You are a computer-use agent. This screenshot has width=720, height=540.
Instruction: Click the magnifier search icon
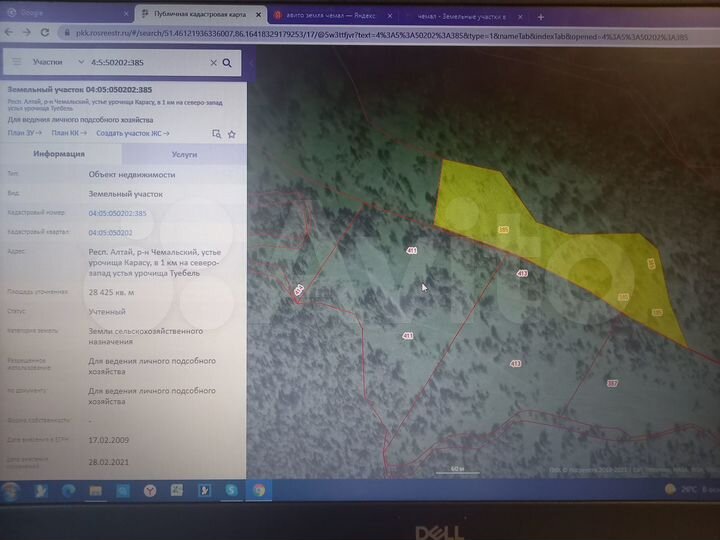(x=228, y=62)
